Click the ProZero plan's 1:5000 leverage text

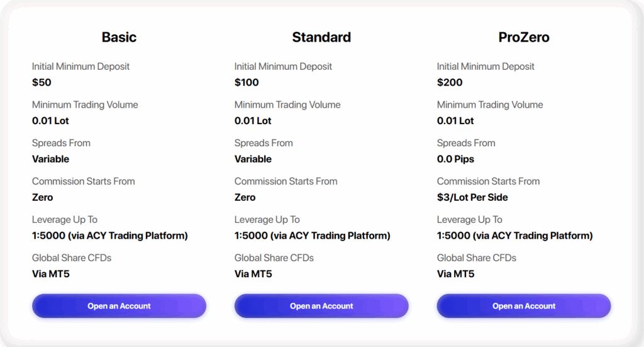pyautogui.click(x=515, y=236)
